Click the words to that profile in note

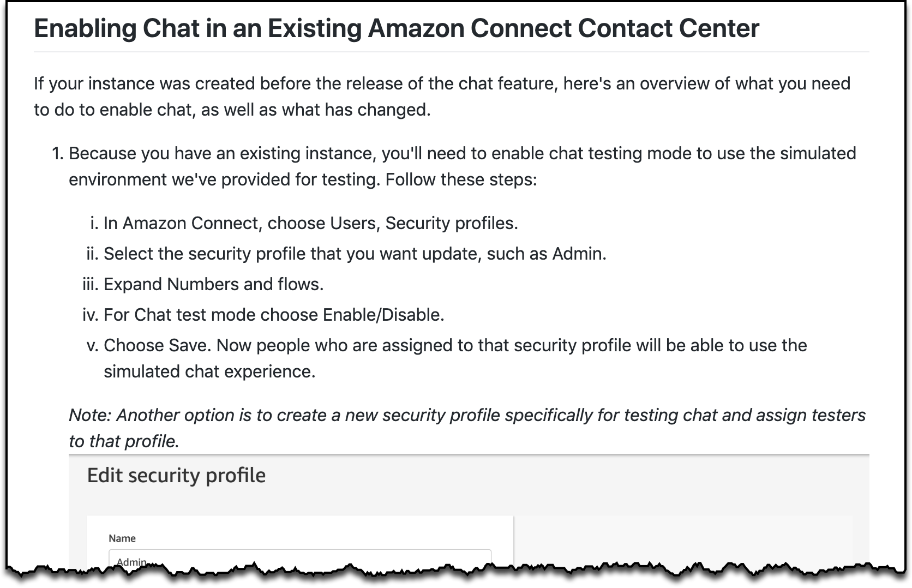[124, 441]
